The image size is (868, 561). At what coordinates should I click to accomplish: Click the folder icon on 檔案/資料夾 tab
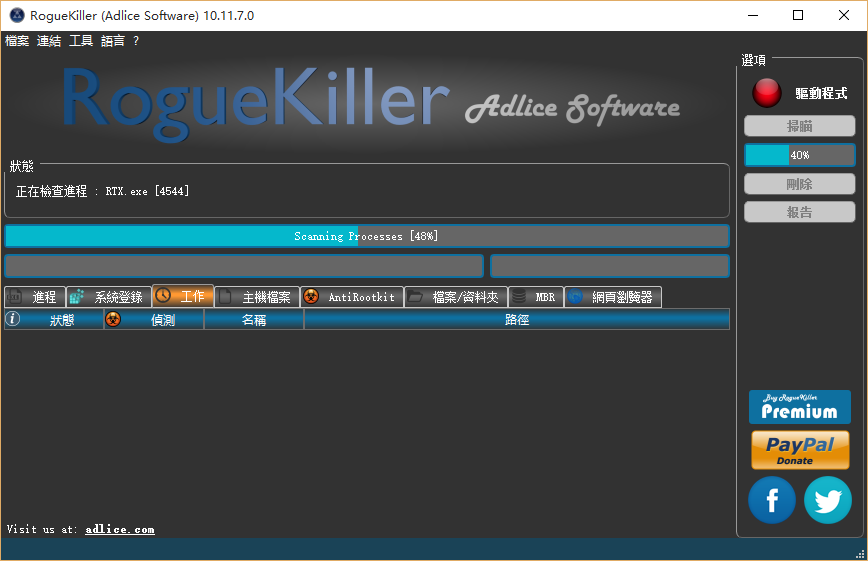(x=415, y=297)
